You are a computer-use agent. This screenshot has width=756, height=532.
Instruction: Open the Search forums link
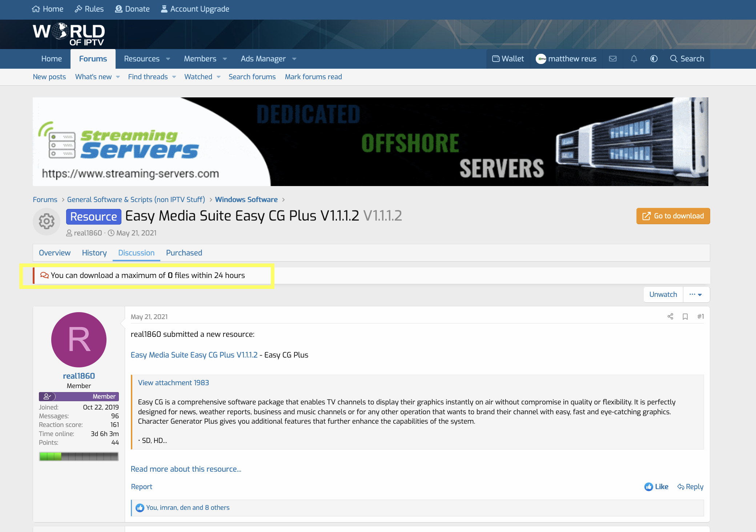[x=252, y=77]
